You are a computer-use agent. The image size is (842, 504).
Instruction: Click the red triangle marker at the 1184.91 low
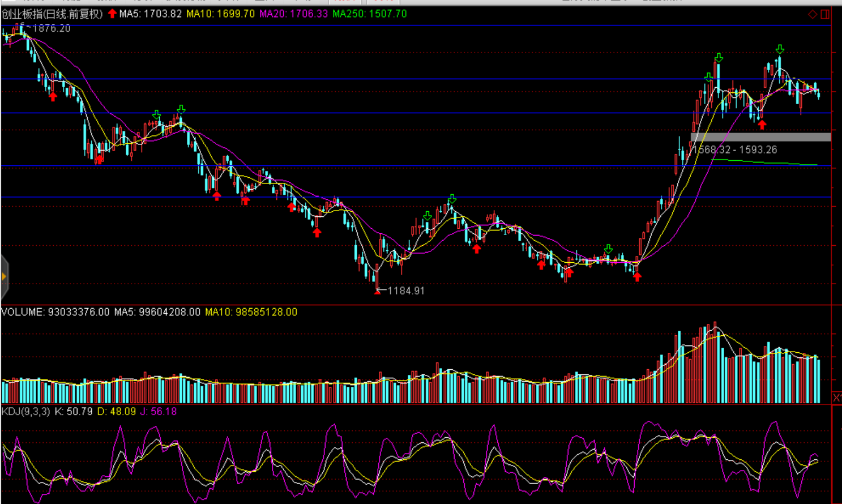378,292
